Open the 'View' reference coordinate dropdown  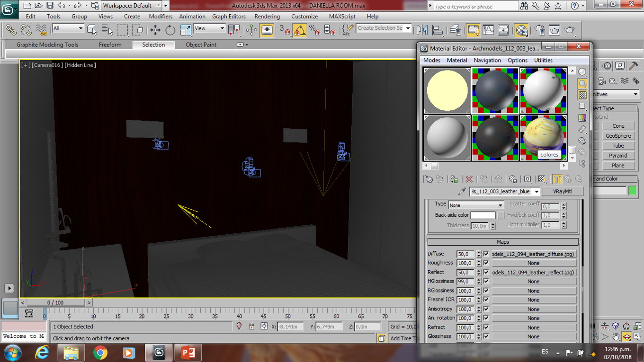tap(209, 28)
